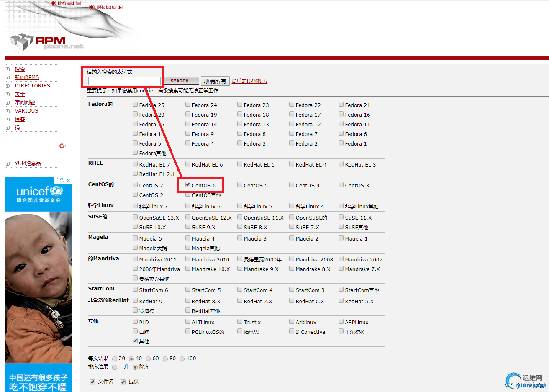549x392 pixels.
Task: Click the unicef advertisement banner
Action: pos(38,284)
